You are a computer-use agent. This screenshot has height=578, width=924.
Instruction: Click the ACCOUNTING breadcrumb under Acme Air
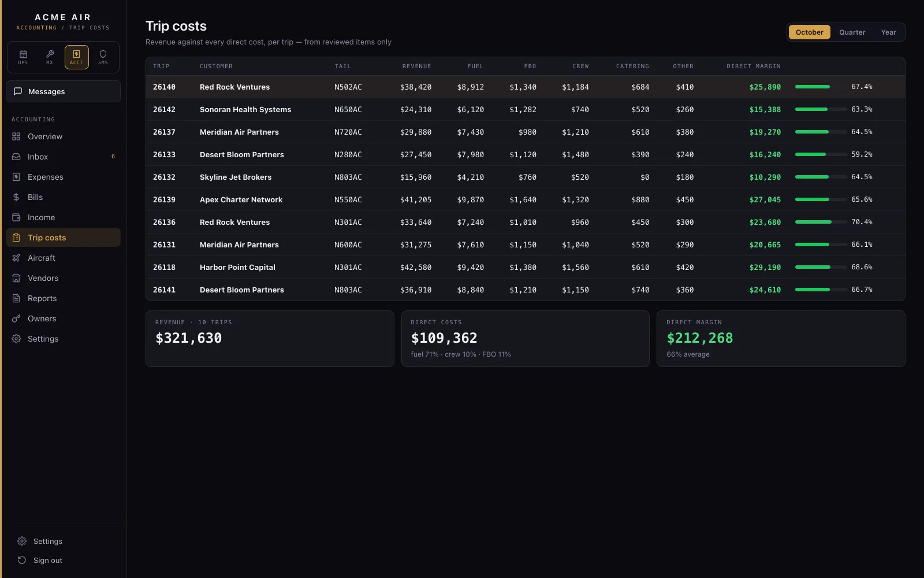point(36,28)
